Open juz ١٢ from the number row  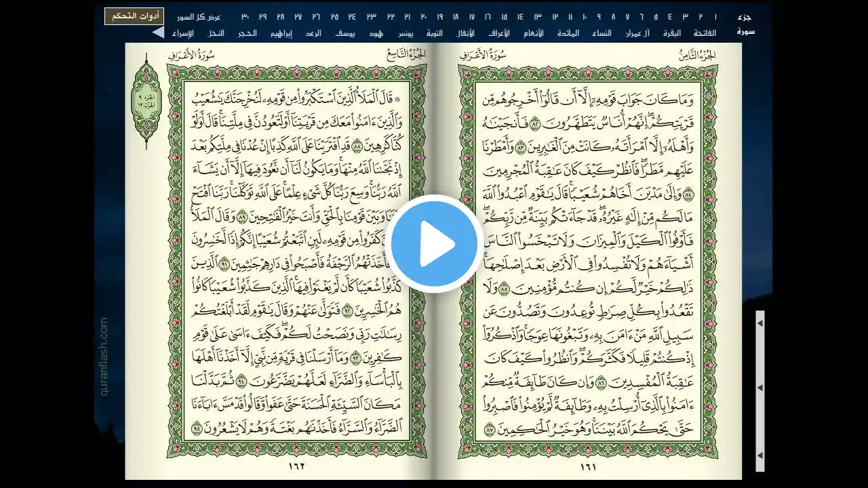555,16
